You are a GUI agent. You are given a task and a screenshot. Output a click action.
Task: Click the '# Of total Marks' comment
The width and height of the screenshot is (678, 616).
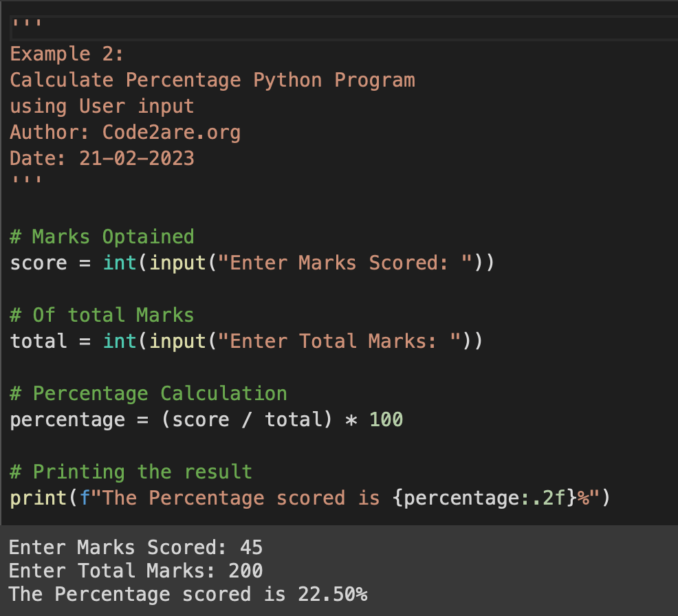(101, 315)
